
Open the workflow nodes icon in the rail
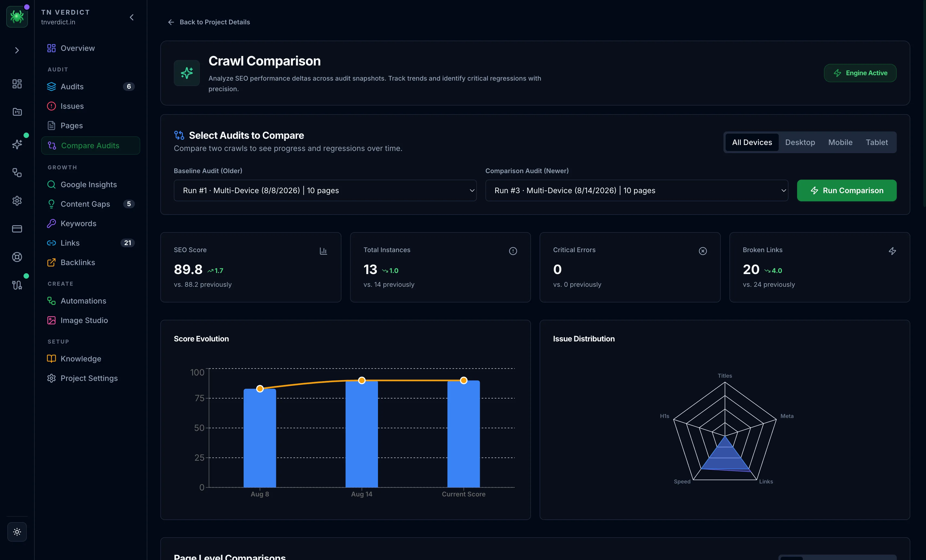(17, 173)
